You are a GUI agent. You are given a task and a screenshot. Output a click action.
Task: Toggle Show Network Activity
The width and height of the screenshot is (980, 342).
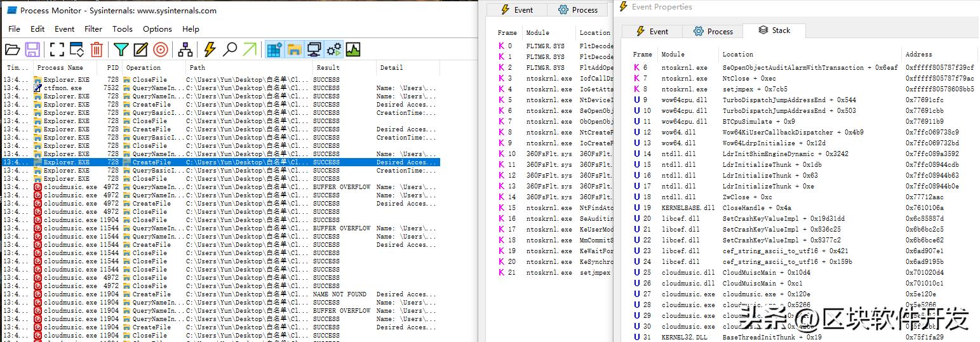point(314,49)
